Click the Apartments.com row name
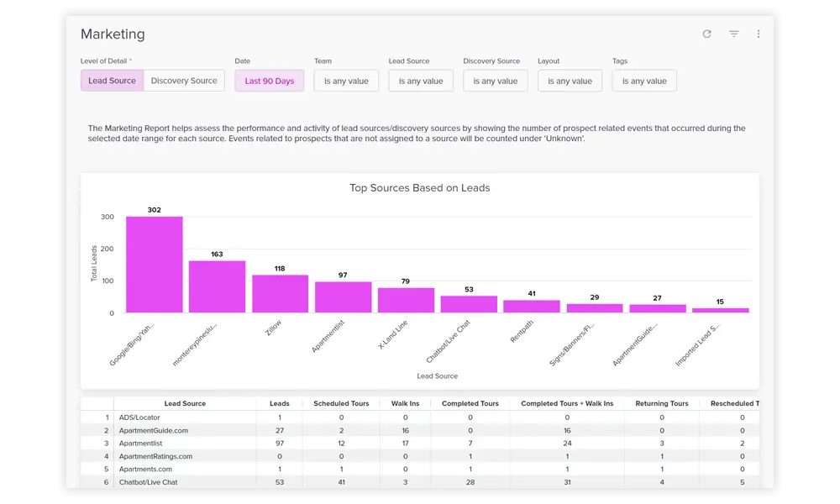This screenshot has width=840, height=504. click(145, 469)
